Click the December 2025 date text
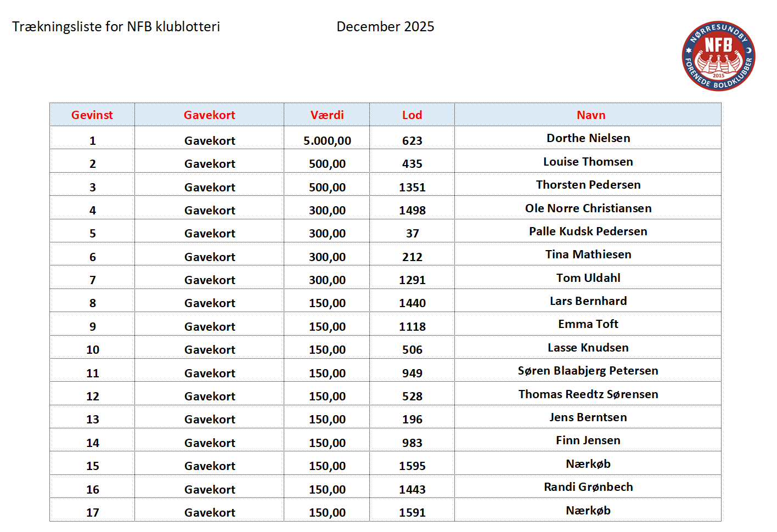 (x=385, y=27)
